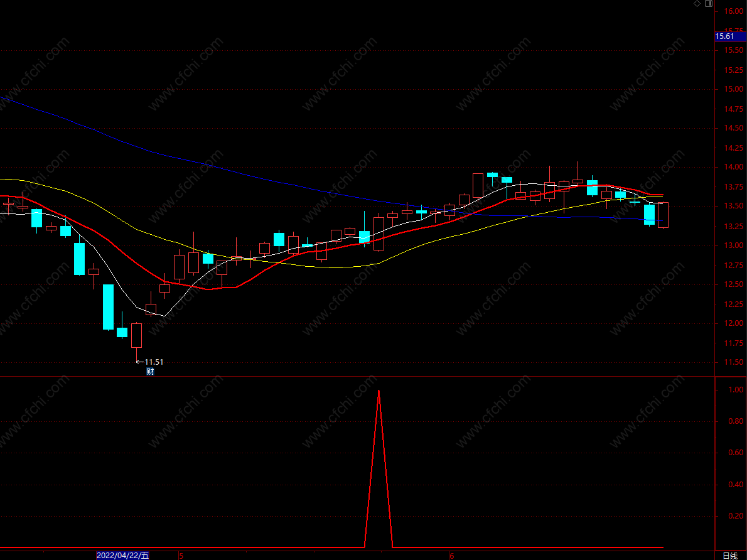The image size is (747, 560).
Task: Click the 2022/04/22/五 date label
Action: coord(123,555)
